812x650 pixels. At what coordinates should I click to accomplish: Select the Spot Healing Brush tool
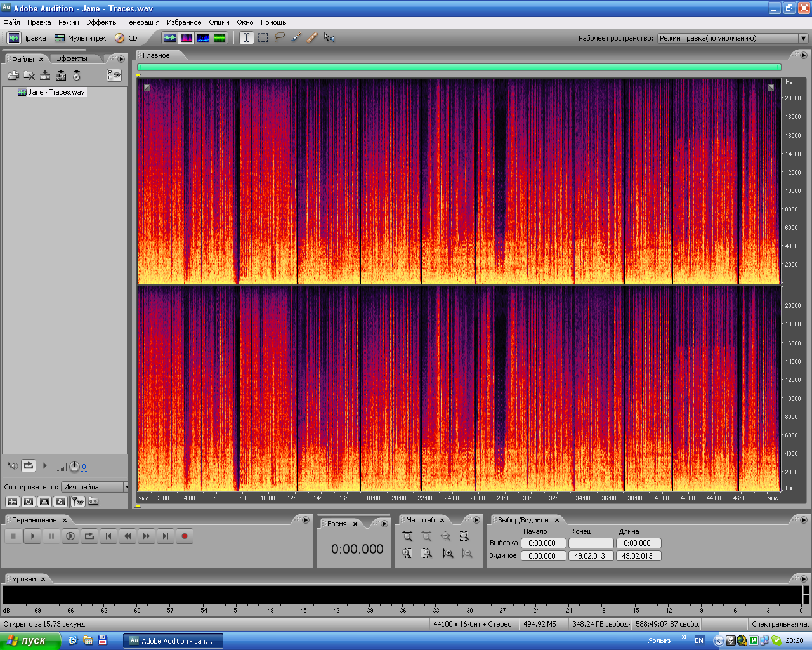pyautogui.click(x=312, y=38)
